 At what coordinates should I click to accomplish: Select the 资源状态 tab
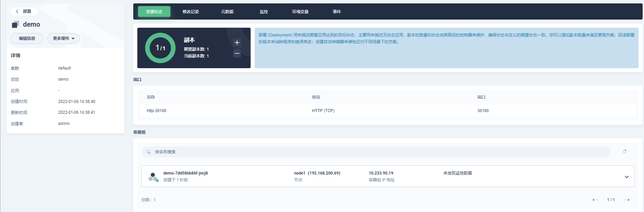(x=154, y=12)
